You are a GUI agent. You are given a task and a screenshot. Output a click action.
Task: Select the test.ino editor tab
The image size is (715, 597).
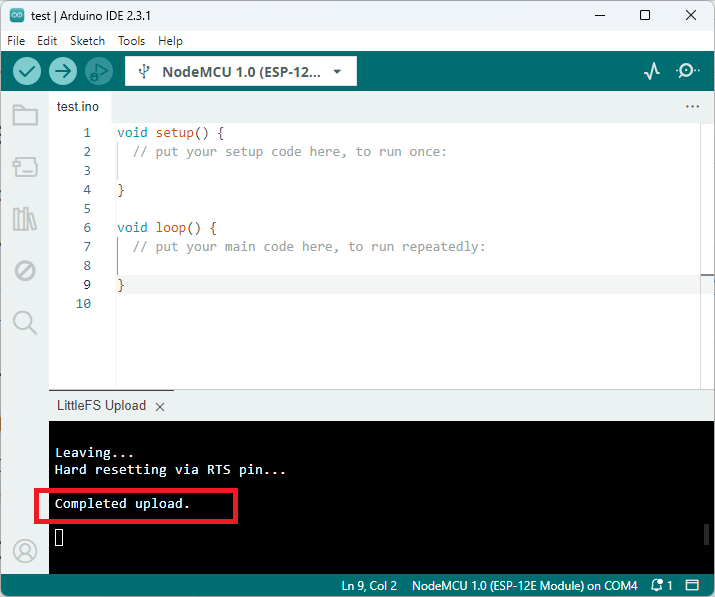click(x=78, y=107)
